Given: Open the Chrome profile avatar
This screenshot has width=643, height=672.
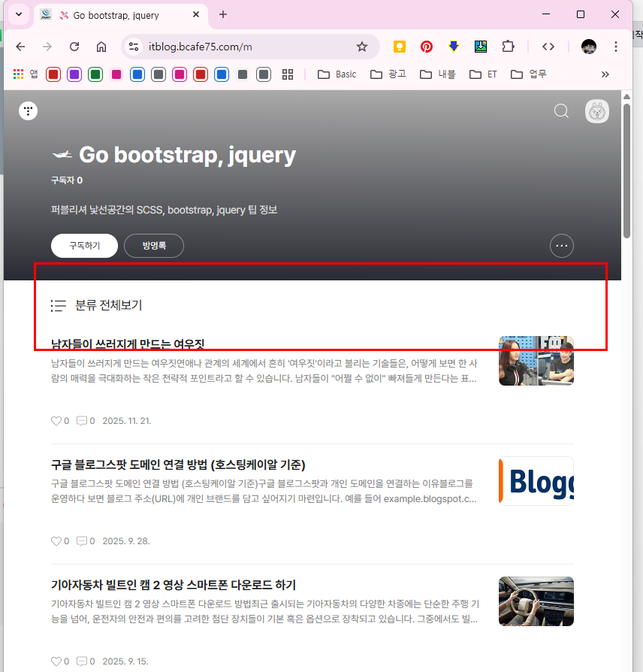Looking at the screenshot, I should pos(589,47).
